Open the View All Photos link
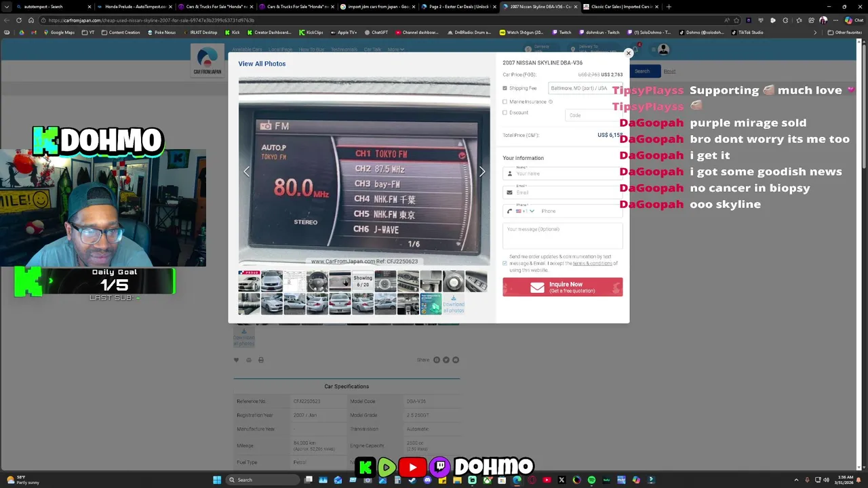 click(x=262, y=64)
